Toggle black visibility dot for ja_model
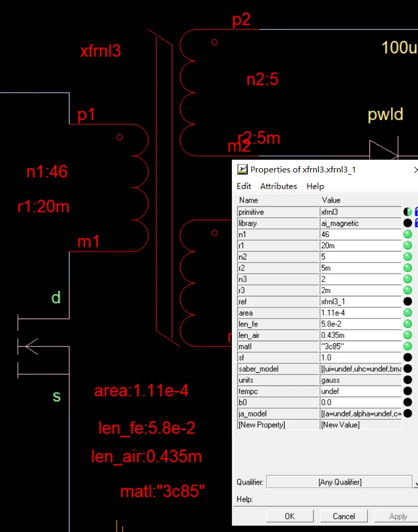The image size is (418, 532). pos(407,413)
